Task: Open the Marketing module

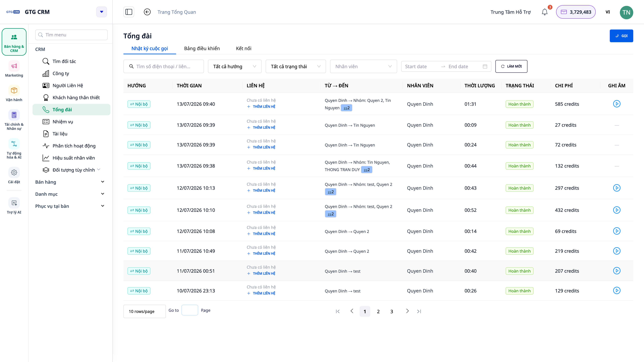Action: pos(14,69)
